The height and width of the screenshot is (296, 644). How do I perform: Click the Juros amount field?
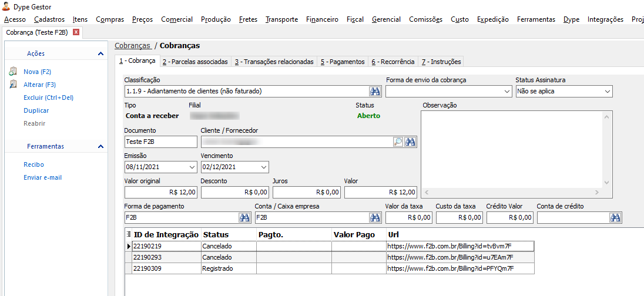pyautogui.click(x=307, y=191)
